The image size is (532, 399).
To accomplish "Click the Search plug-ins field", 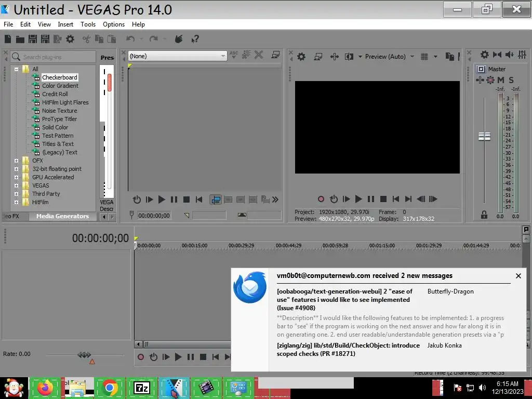I will 54,57.
